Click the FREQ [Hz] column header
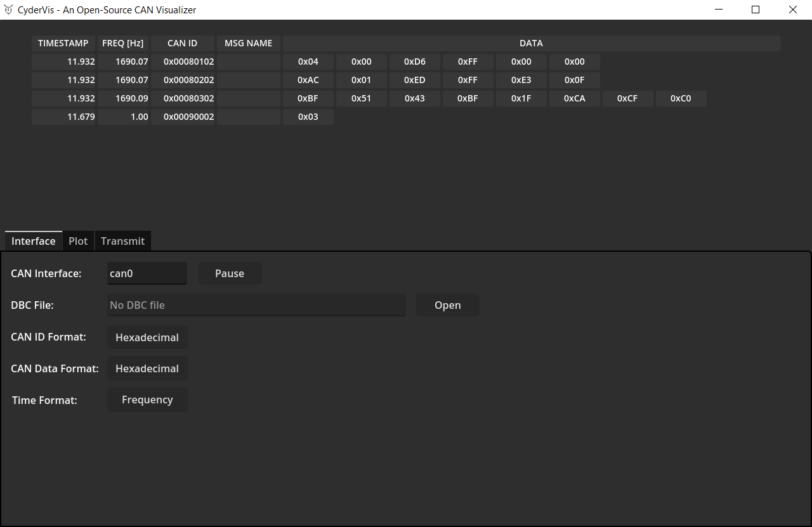This screenshot has width=812, height=527. pyautogui.click(x=122, y=43)
